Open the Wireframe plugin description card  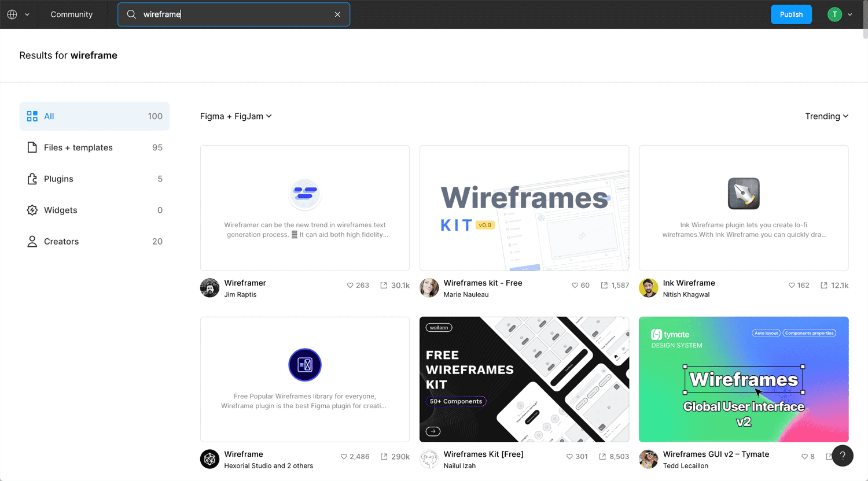tap(305, 379)
